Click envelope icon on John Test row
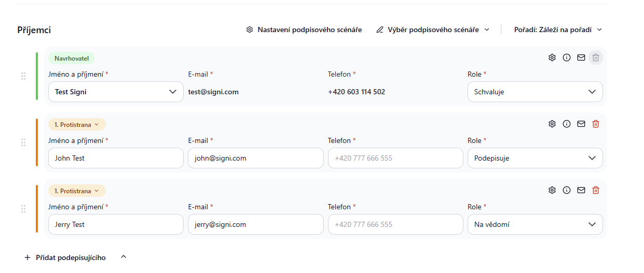 click(x=581, y=124)
